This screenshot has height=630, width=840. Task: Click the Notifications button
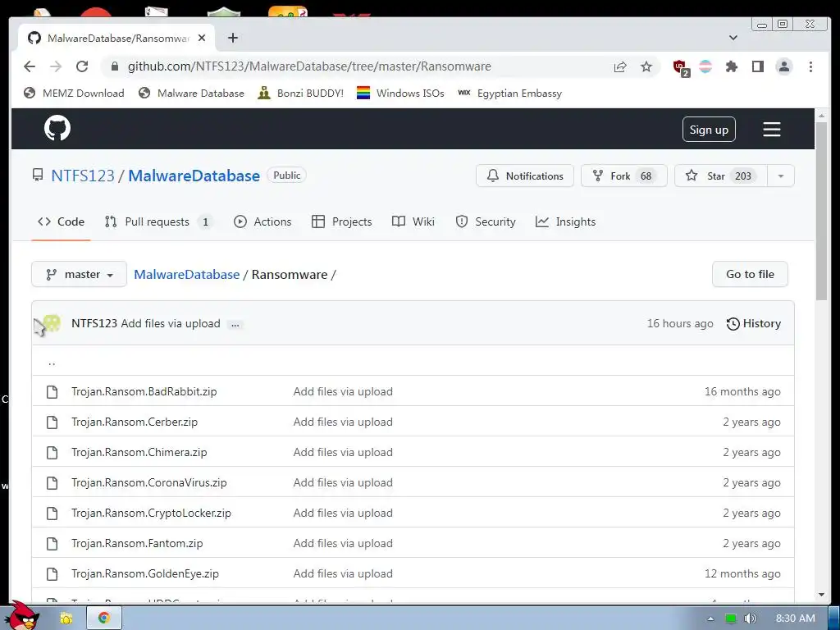pos(524,176)
